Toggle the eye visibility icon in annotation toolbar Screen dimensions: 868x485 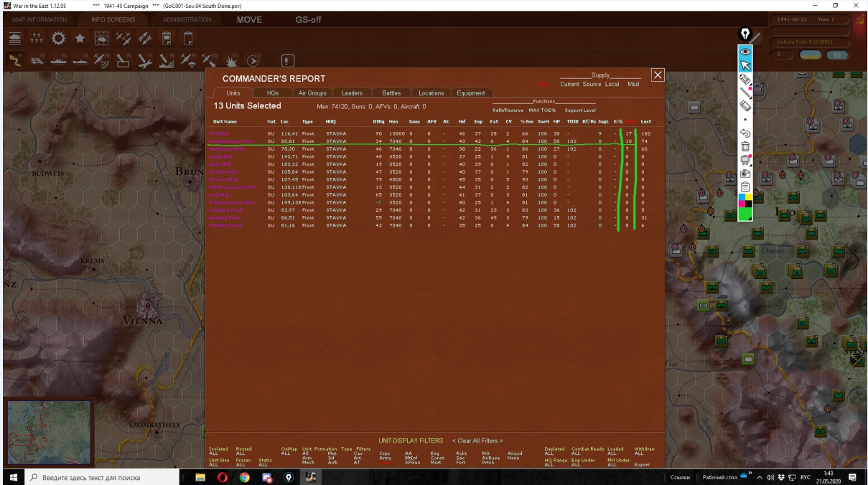(x=745, y=52)
